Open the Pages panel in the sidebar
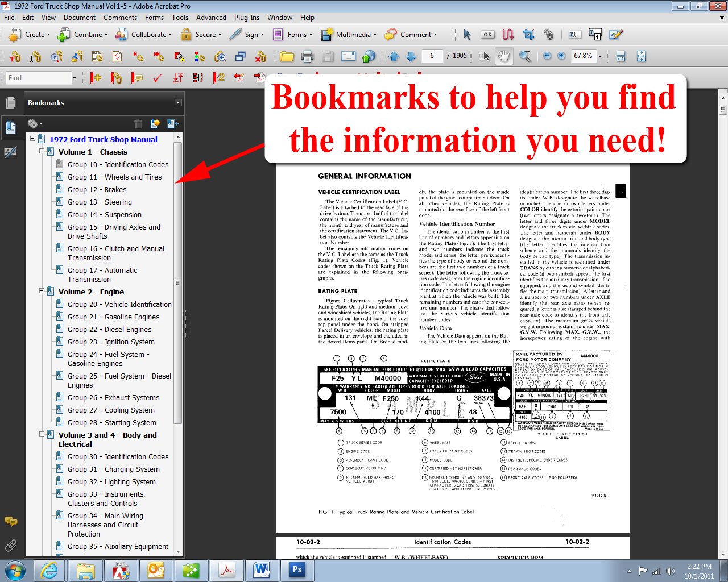728x582 pixels. point(11,102)
